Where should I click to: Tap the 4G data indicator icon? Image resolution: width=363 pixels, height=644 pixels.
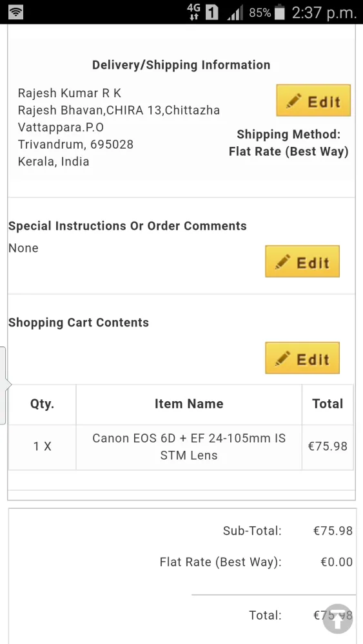tap(193, 12)
